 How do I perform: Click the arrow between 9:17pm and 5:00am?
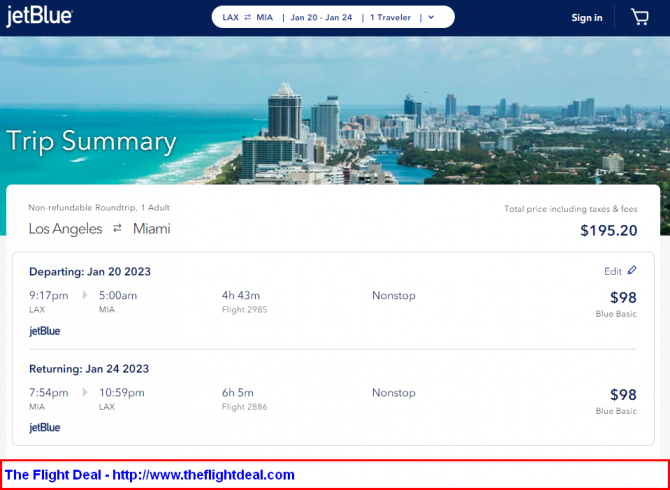click(x=85, y=295)
